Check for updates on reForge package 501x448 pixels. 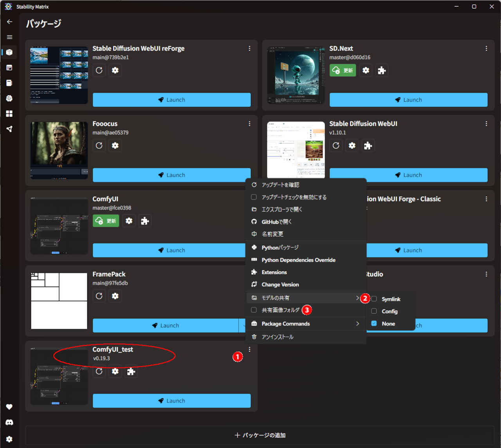pos(99,70)
